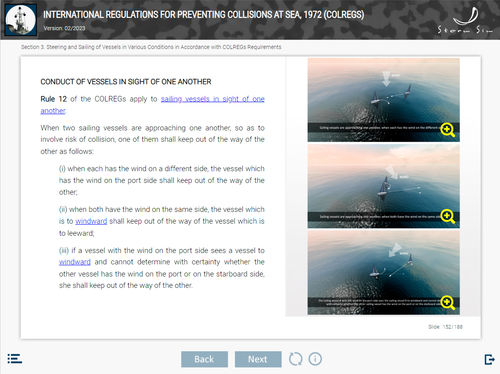
Task: Open the second sailing vessels thumbnail image
Action: [x=383, y=186]
